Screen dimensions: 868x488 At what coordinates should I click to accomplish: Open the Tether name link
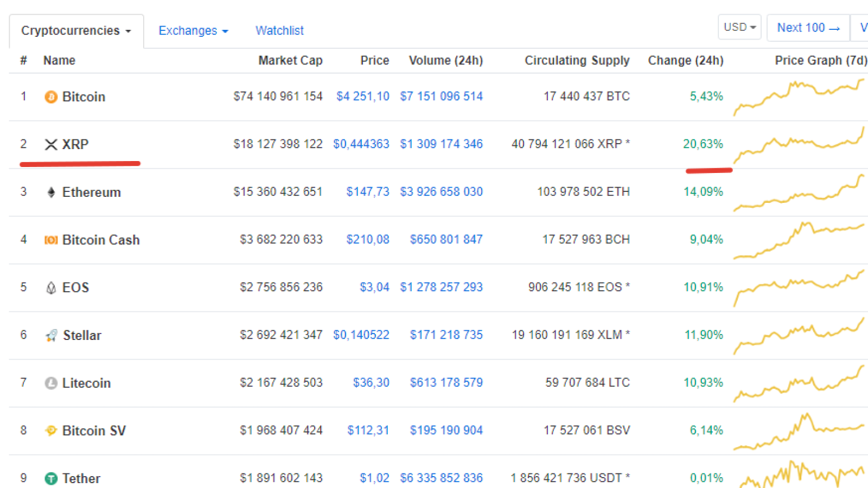point(81,479)
